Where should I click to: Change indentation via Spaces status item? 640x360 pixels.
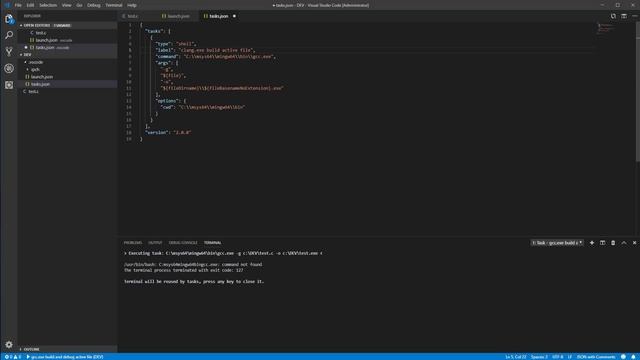(x=539, y=357)
